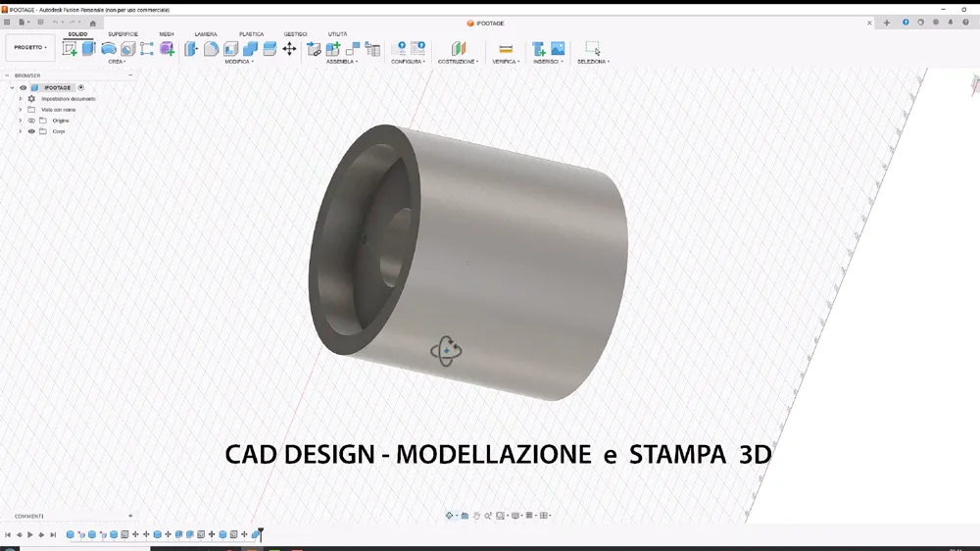Open the GESTISCI tab
Image resolution: width=980 pixels, height=551 pixels.
[x=295, y=34]
